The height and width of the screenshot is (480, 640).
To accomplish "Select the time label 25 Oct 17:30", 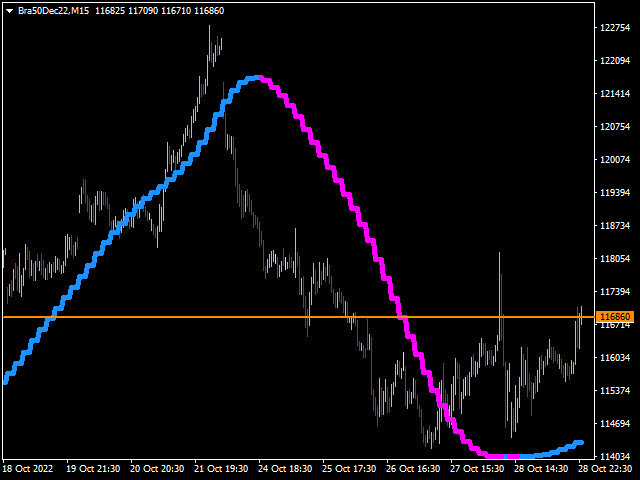I will (349, 469).
